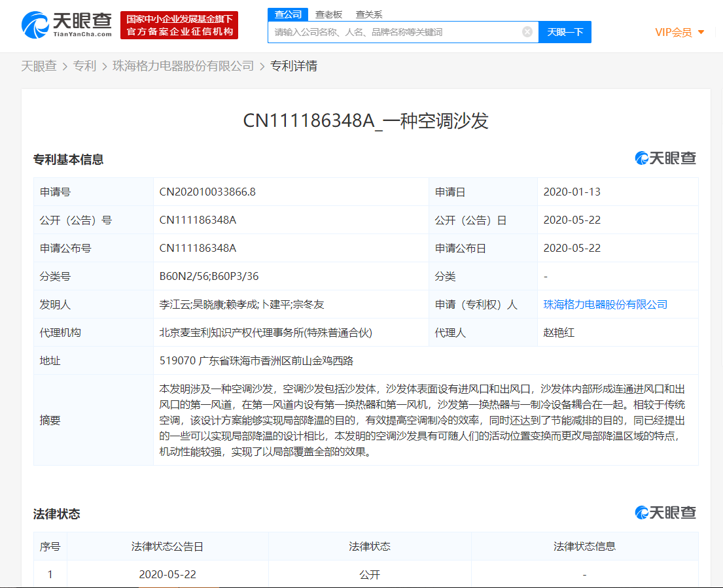
Task: Open the 专利 breadcrumb link
Action: 84,66
